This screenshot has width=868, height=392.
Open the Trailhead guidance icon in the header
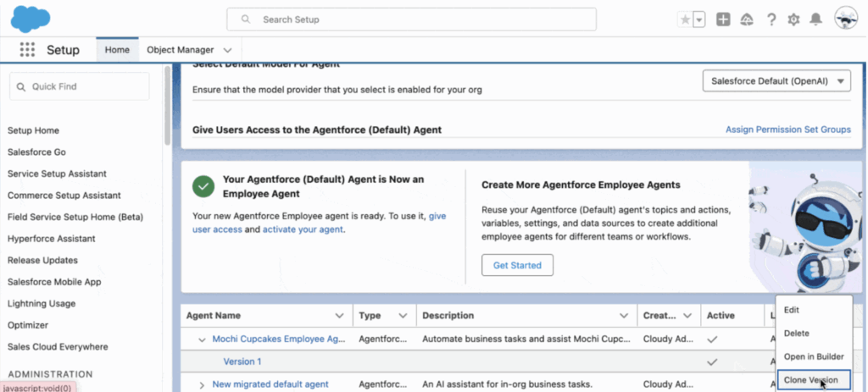coord(747,19)
